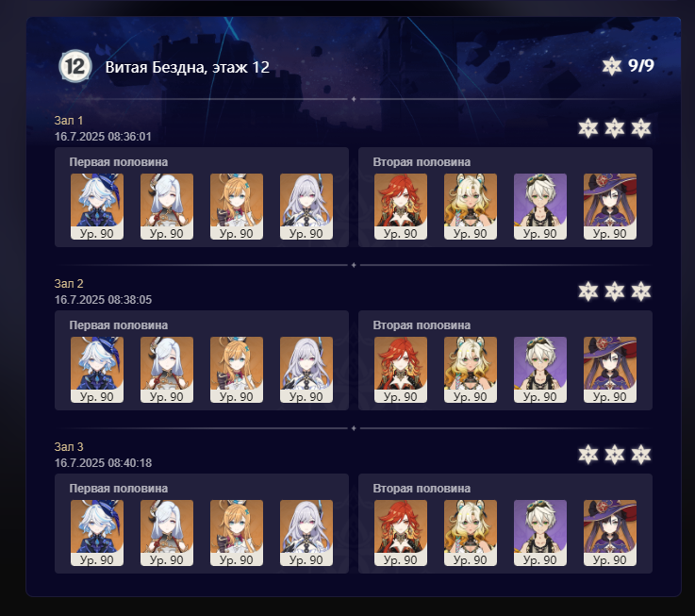Click the Зал 1 heading
Viewport: 695px width, 616px height.
point(69,121)
